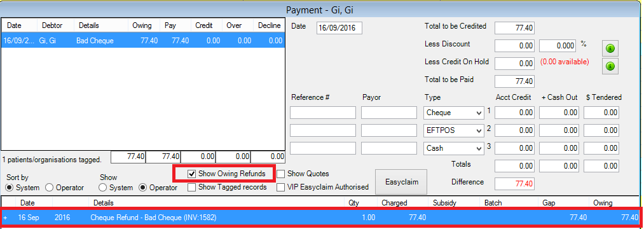
Task: Click Reference # field for EFTPOS row
Action: click(323, 130)
